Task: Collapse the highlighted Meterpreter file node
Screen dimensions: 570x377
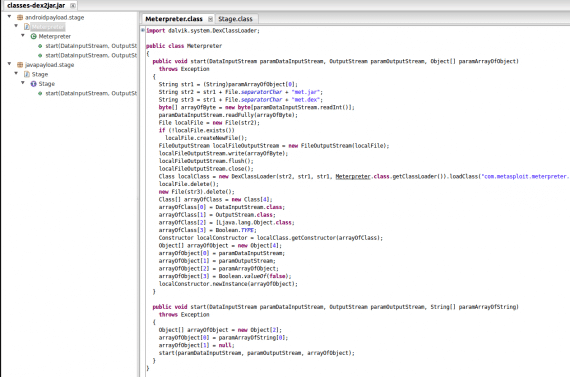Action: pos(16,26)
